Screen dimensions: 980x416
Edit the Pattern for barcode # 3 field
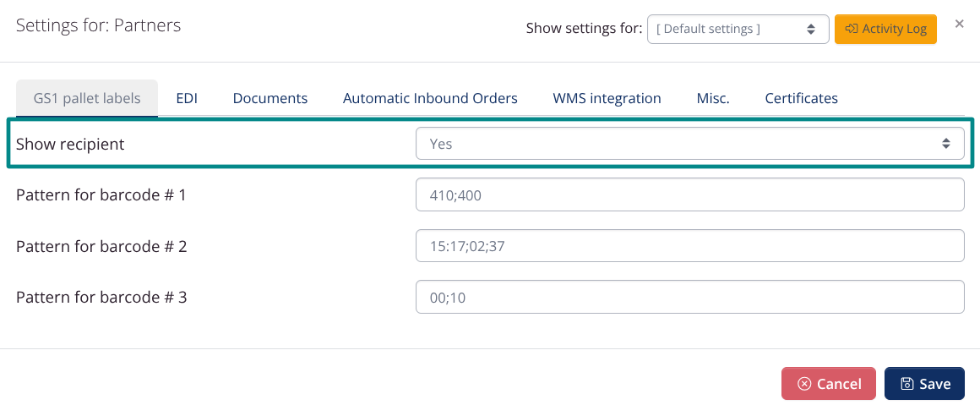click(x=689, y=298)
